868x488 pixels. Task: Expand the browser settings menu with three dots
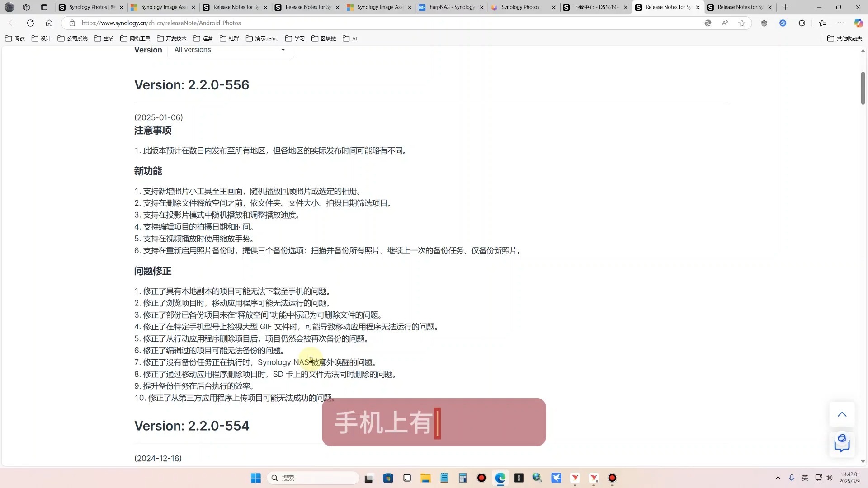pos(841,23)
